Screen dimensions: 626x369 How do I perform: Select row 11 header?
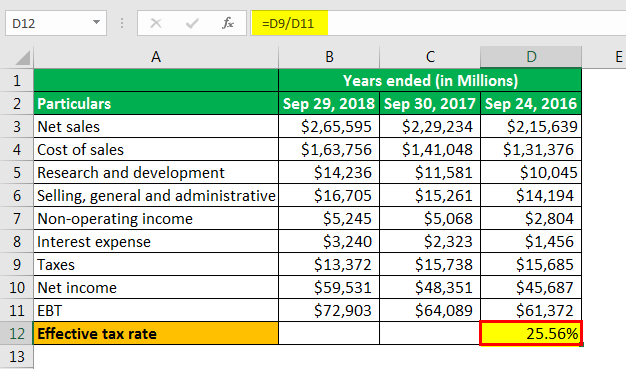pyautogui.click(x=17, y=310)
